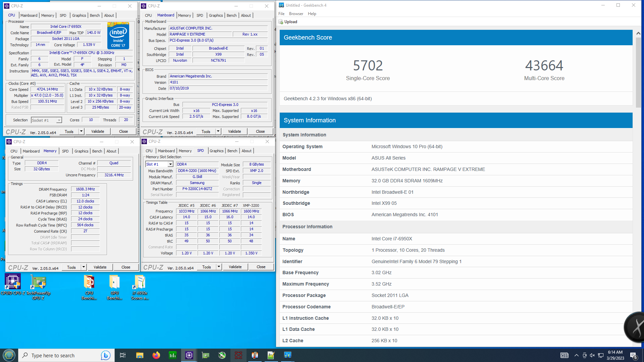This screenshot has width=644, height=362.
Task: Click Close in the Mainboard tab window
Action: point(260,131)
